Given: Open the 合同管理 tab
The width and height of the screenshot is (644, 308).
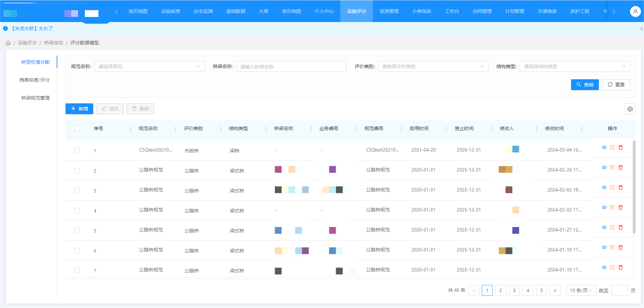Looking at the screenshot, I should [x=482, y=11].
